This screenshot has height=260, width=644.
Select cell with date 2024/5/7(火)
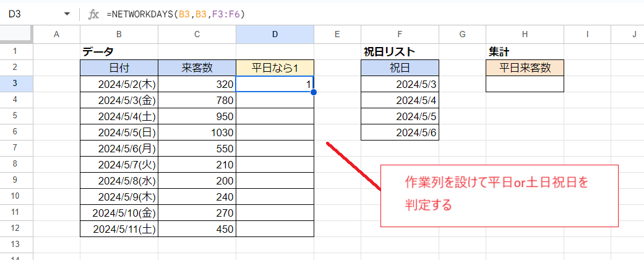[x=119, y=164]
